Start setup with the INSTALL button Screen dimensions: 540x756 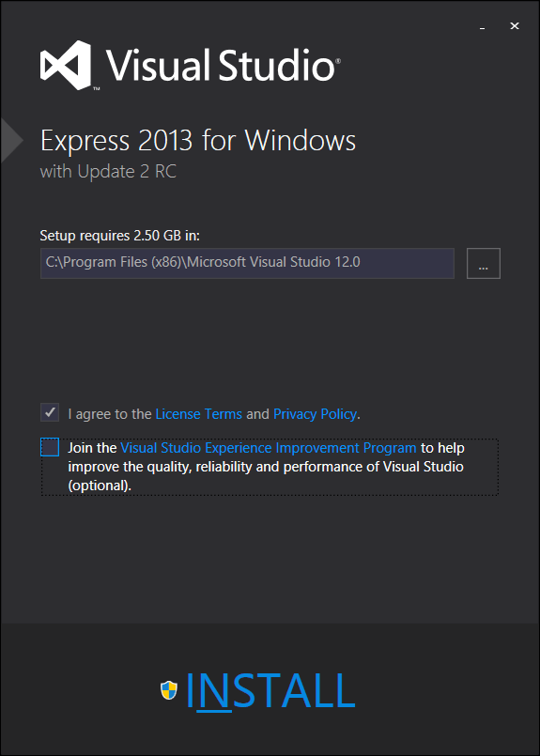[258, 690]
